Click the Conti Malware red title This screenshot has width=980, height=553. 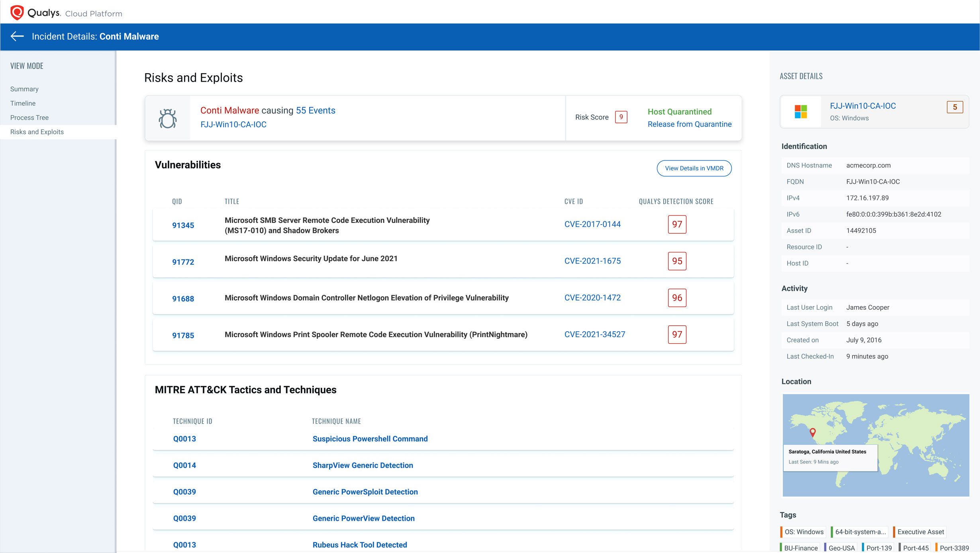[x=229, y=110]
